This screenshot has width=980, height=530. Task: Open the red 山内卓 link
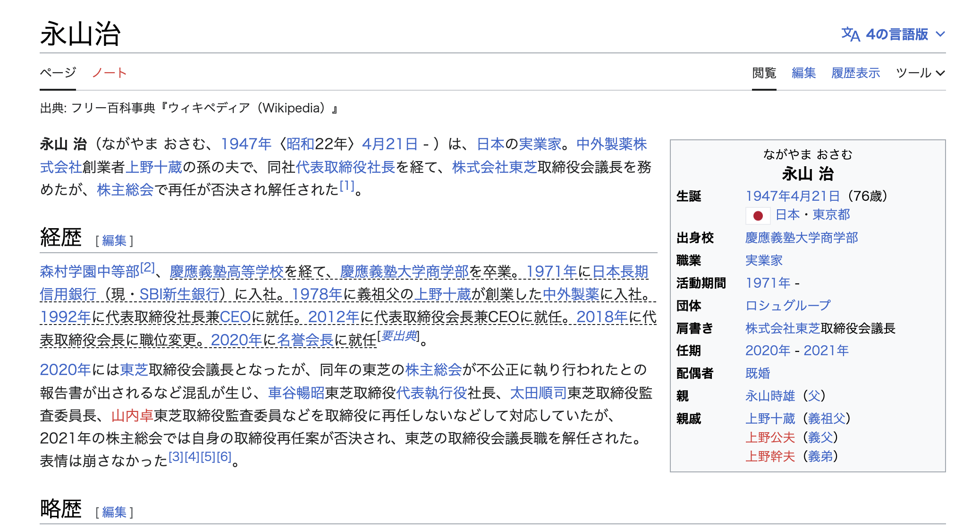[132, 415]
